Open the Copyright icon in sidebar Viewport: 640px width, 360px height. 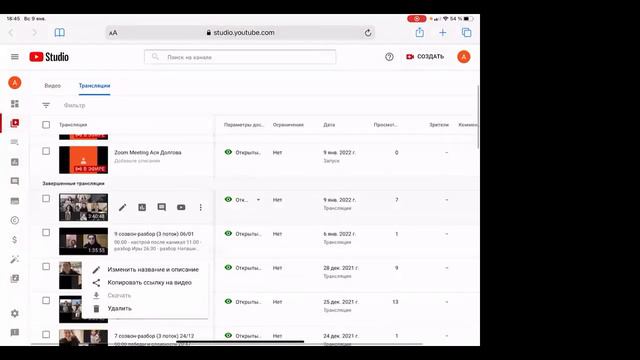[15, 220]
